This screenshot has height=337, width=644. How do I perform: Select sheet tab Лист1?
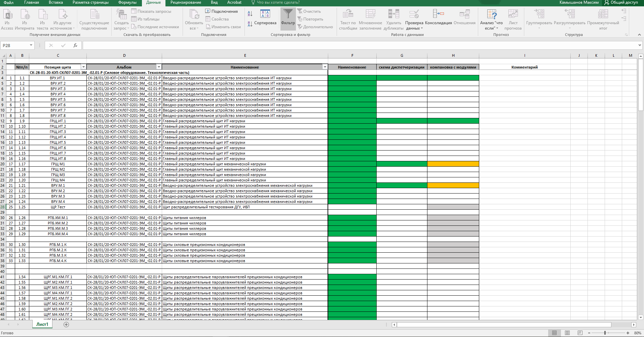[x=42, y=325]
